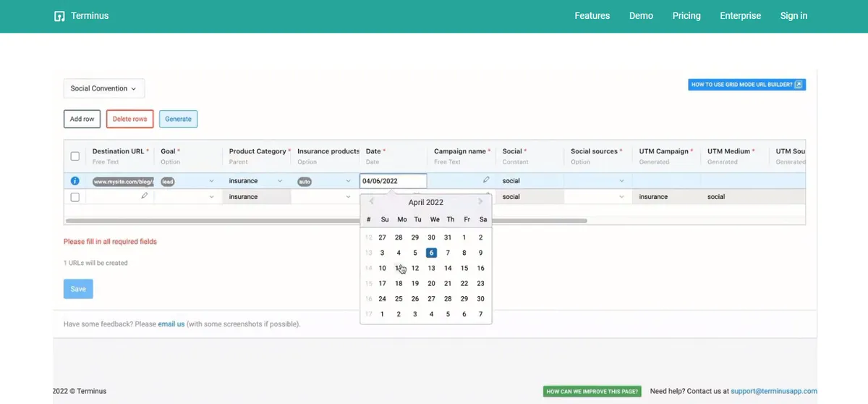This screenshot has height=404, width=868.
Task: Expand Social sources dropdown in first row
Action: point(621,181)
